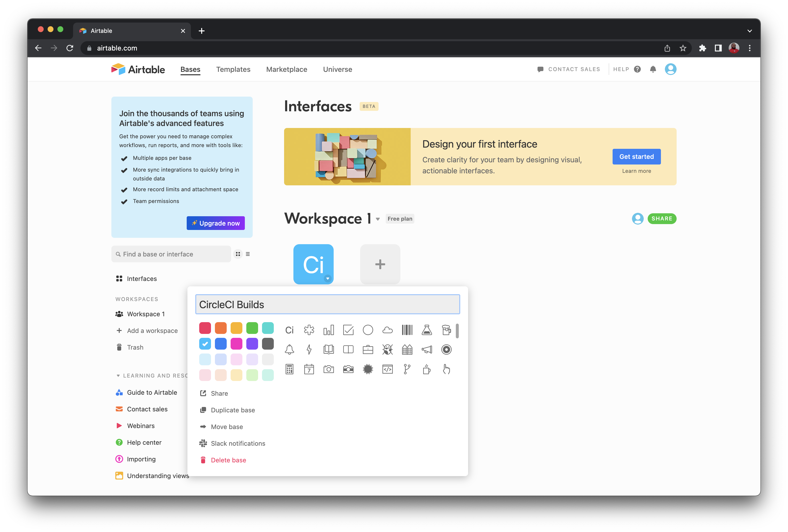The width and height of the screenshot is (788, 532).
Task: Choose the megaphone icon for the base
Action: (x=427, y=349)
